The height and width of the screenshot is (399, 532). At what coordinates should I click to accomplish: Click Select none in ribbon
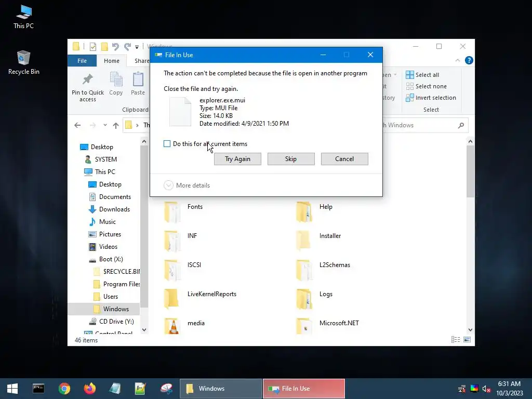coord(426,86)
